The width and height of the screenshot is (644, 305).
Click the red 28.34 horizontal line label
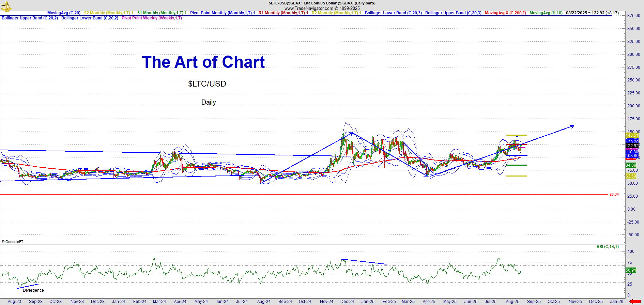point(614,195)
